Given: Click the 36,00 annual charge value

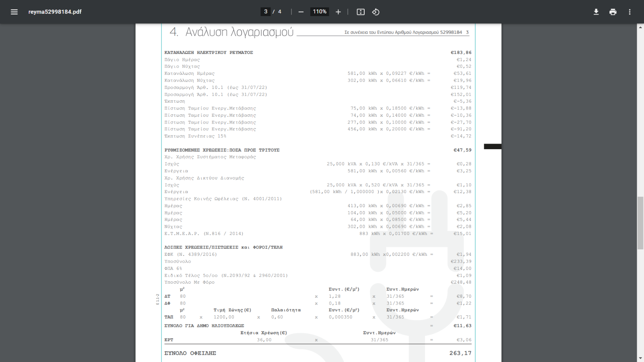Looking at the screenshot, I should (264, 340).
